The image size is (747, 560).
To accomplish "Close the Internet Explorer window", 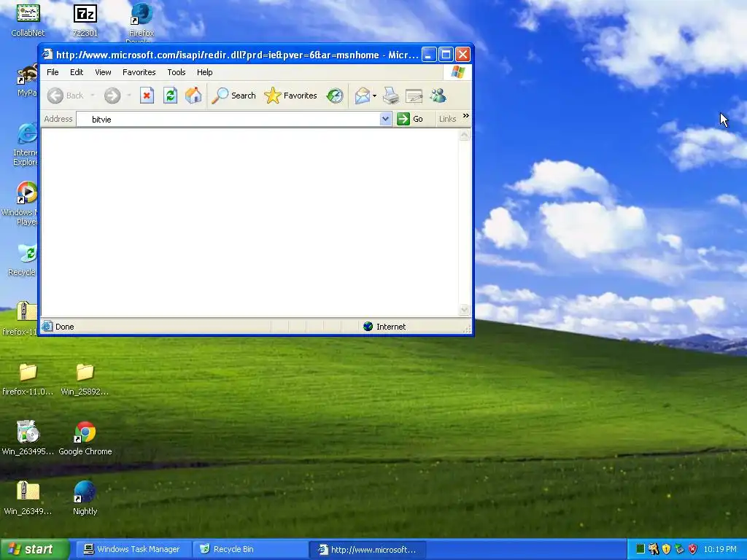I will [x=462, y=55].
